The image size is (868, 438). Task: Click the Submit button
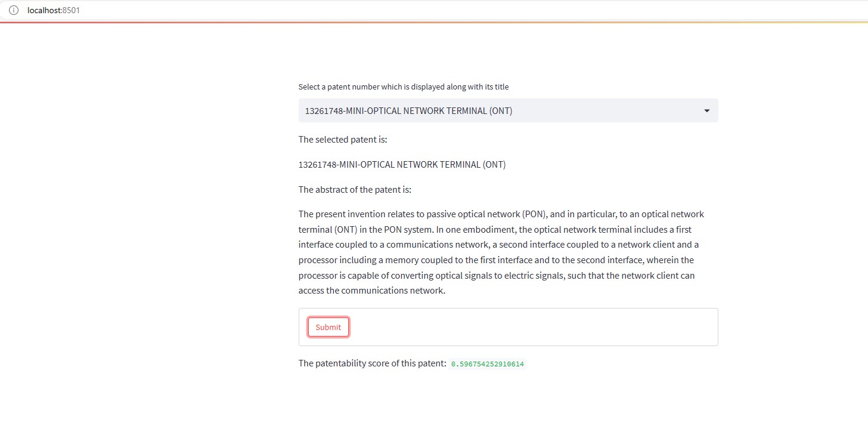point(328,327)
